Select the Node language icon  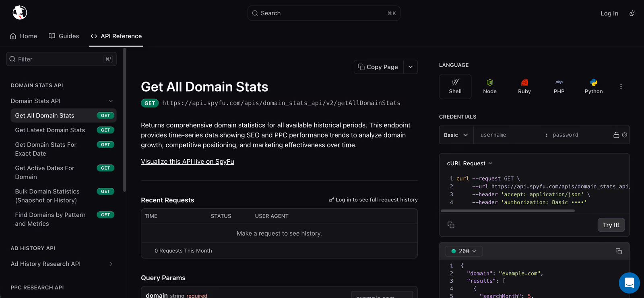[x=490, y=86]
